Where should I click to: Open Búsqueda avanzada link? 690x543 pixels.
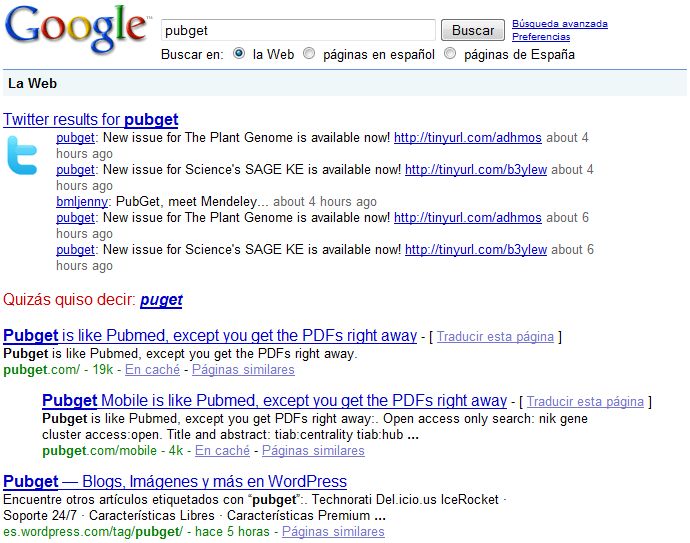pyautogui.click(x=559, y=24)
